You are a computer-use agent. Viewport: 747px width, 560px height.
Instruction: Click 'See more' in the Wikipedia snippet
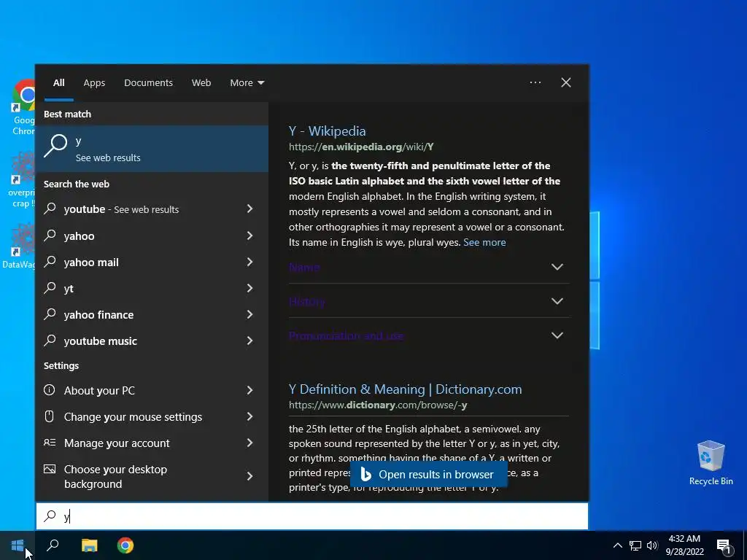pyautogui.click(x=484, y=242)
